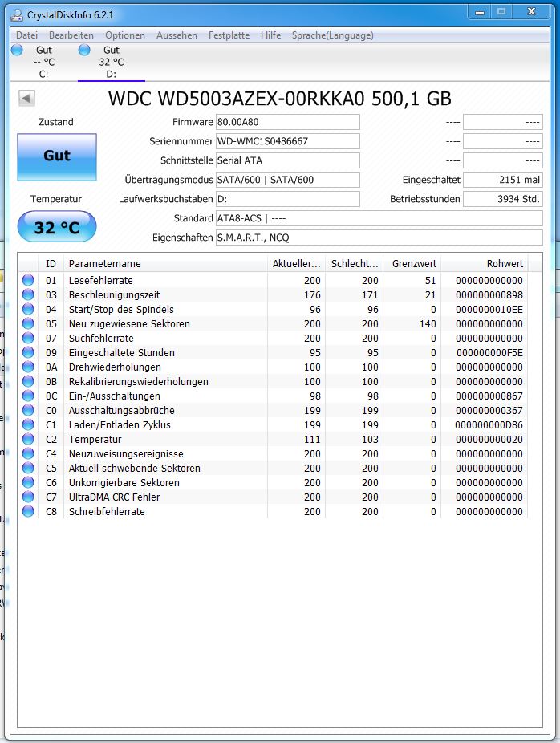Sort by the Parametername column header
Viewport: 560px width, 743px height.
pos(165,263)
